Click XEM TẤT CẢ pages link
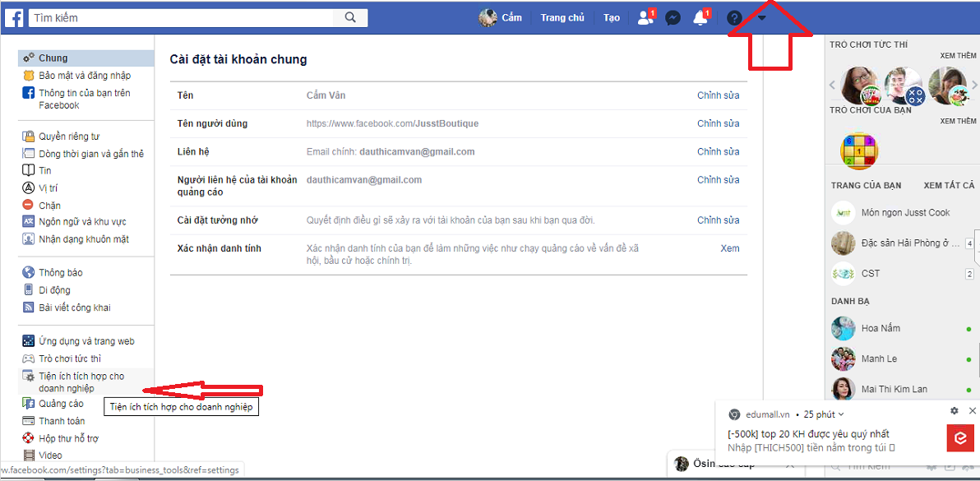 click(x=950, y=186)
